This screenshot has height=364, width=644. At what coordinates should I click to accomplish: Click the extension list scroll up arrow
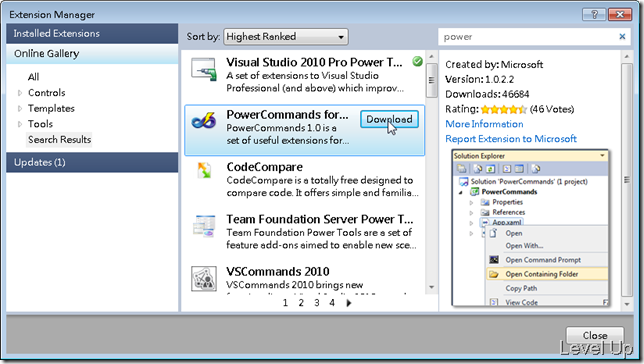click(x=431, y=56)
